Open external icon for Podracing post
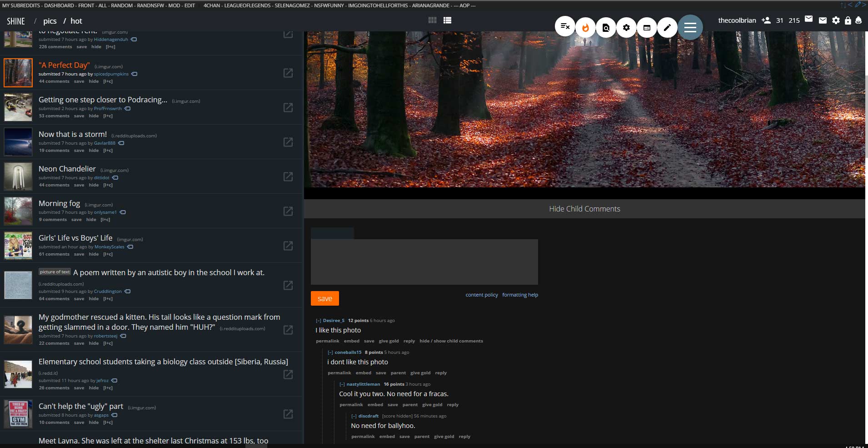The image size is (868, 448). pyautogui.click(x=288, y=107)
